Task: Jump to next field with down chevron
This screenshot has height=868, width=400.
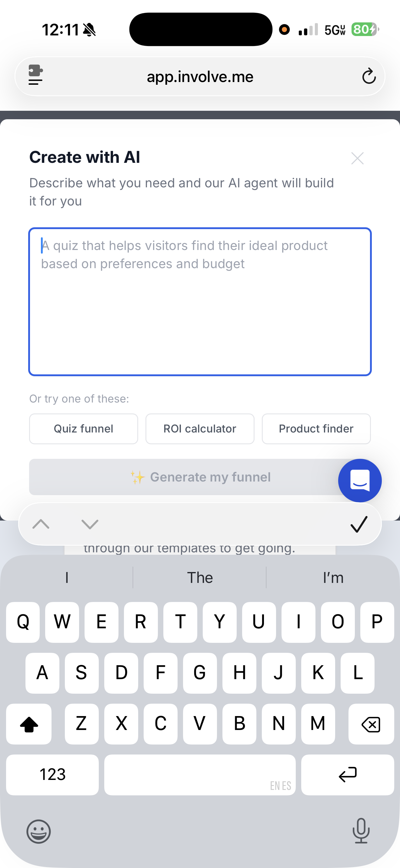Action: pyautogui.click(x=90, y=524)
